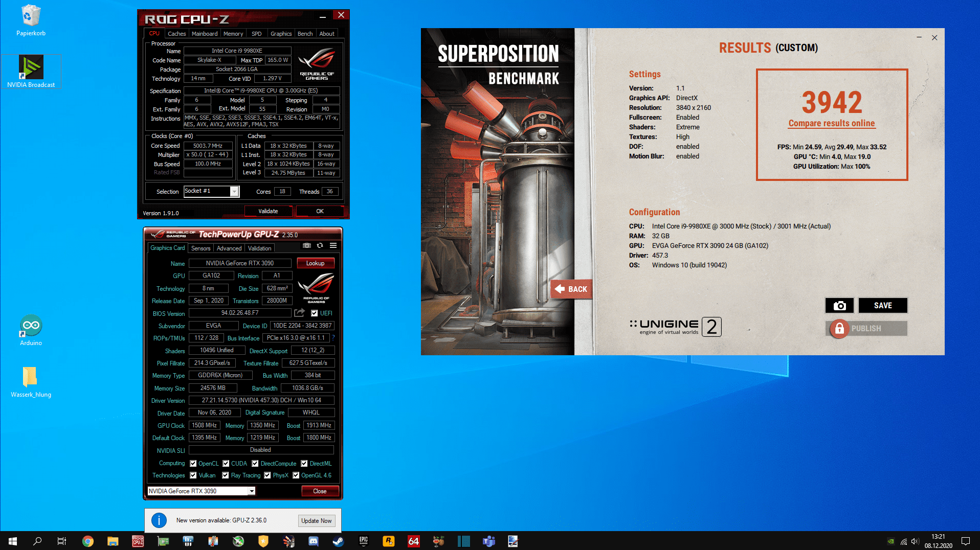Click the Lookup button in GPU-Z
Screen dimensions: 980x550
[x=316, y=263]
